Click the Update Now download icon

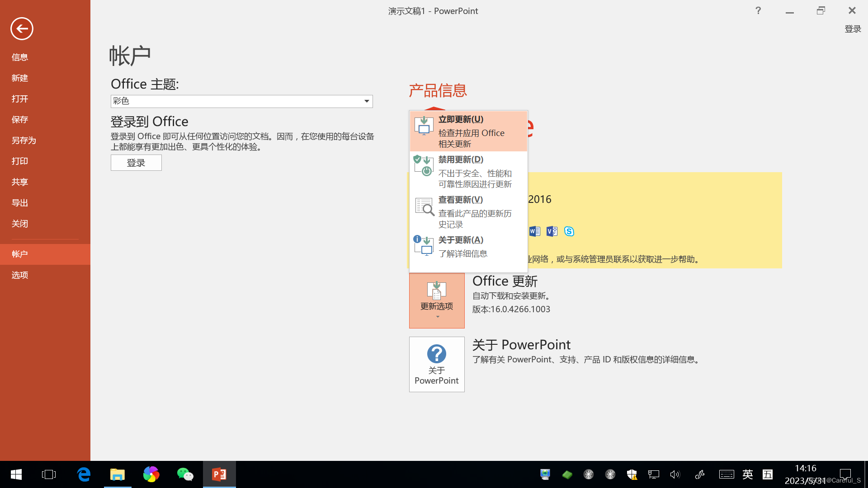pos(424,126)
